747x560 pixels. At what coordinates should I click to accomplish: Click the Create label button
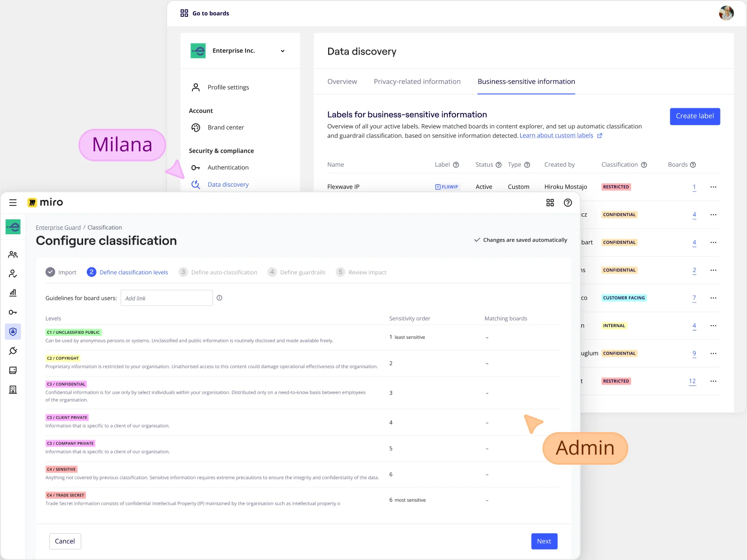[694, 116]
